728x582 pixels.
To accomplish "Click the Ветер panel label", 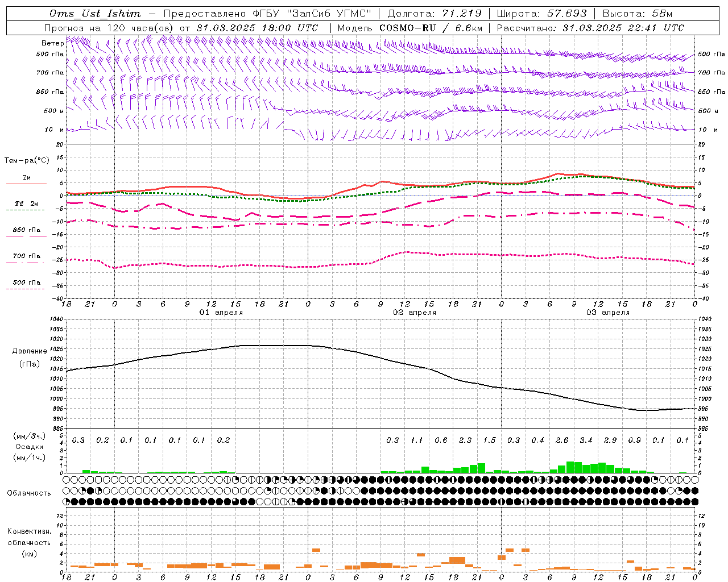I will point(52,43).
